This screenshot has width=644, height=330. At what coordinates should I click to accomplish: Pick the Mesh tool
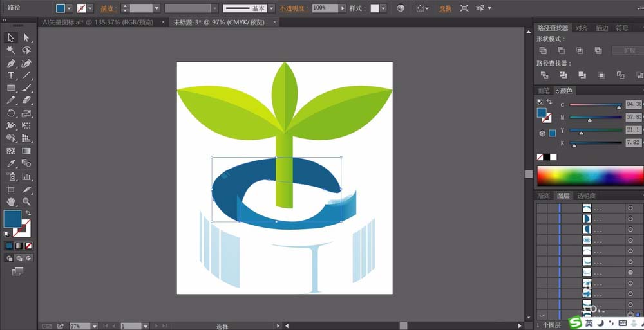point(11,151)
